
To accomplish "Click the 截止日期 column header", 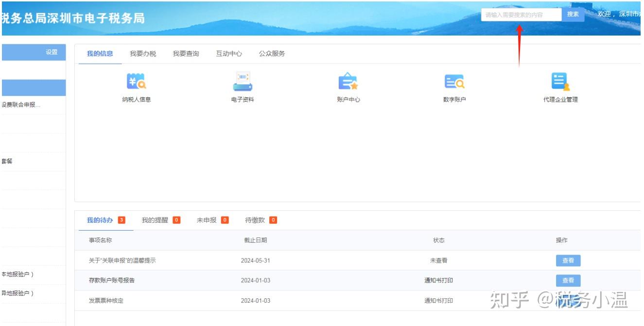I will [x=255, y=240].
